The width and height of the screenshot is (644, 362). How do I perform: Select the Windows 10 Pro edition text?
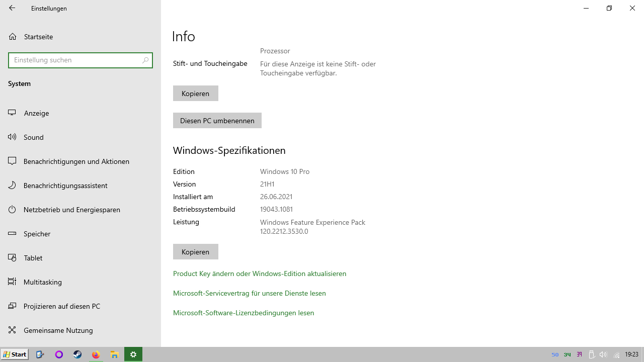(x=285, y=171)
